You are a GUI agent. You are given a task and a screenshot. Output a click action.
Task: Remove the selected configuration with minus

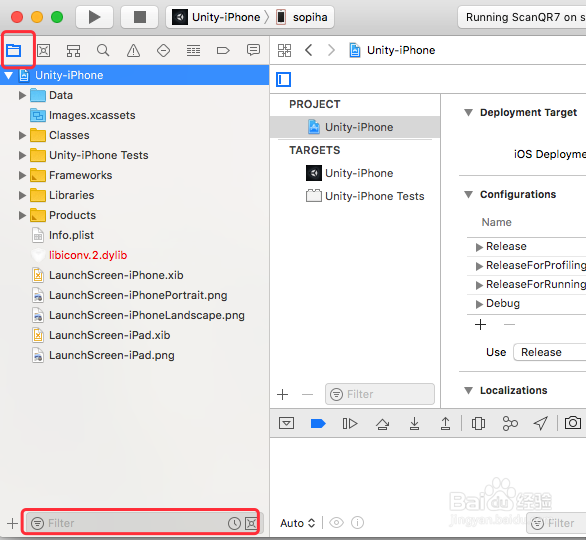(x=509, y=324)
